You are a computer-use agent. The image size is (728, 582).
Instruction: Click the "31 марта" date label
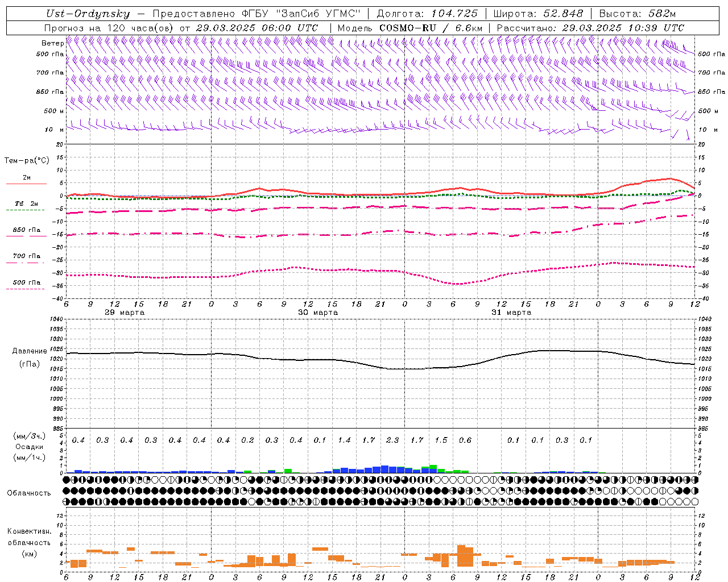tap(511, 313)
